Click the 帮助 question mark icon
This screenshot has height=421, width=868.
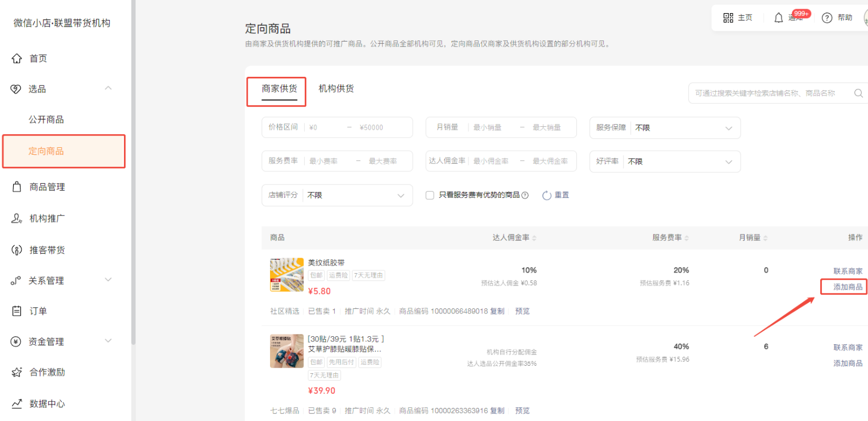[x=827, y=18]
